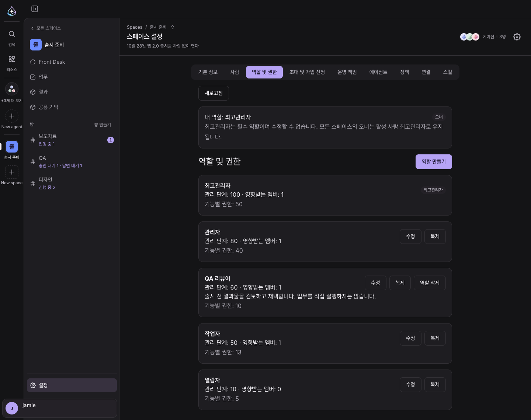Image resolution: width=531 pixels, height=420 pixels.
Task: Click the app logo icon
Action: coord(12,11)
